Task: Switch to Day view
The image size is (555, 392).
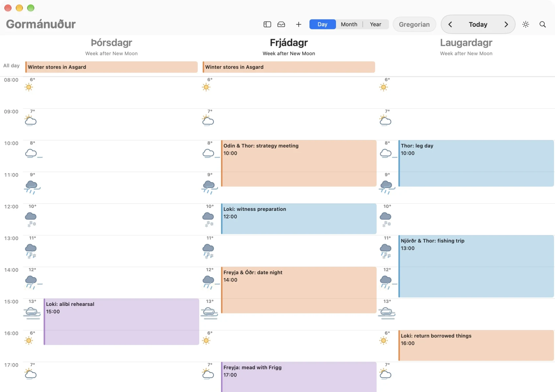Action: (322, 24)
